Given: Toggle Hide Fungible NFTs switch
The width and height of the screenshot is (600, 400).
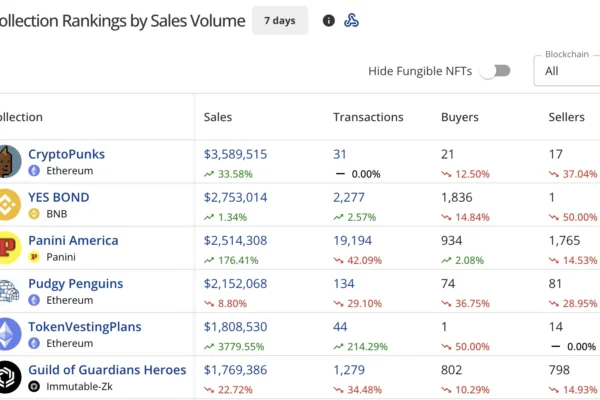Looking at the screenshot, I should pyautogui.click(x=495, y=70).
